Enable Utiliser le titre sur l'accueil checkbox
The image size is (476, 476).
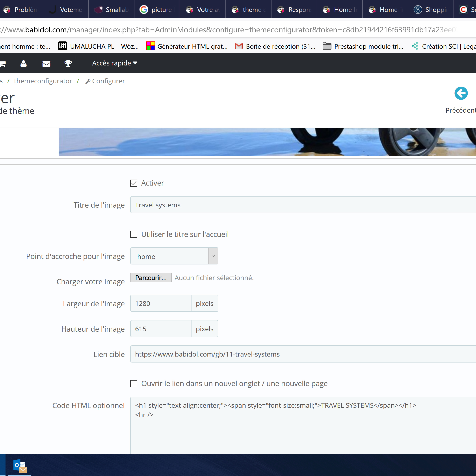[x=134, y=234]
